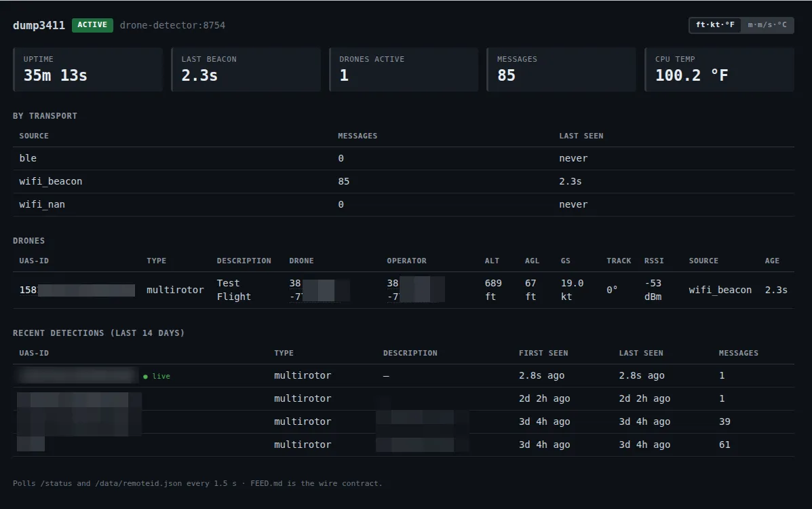Click the DRONES section heading
812x509 pixels.
[x=29, y=241]
